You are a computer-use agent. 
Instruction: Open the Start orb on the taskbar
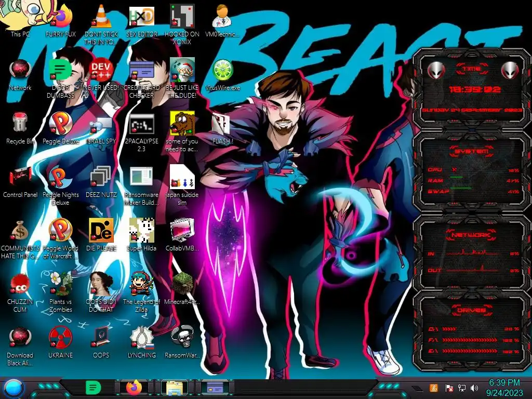pos(14,388)
